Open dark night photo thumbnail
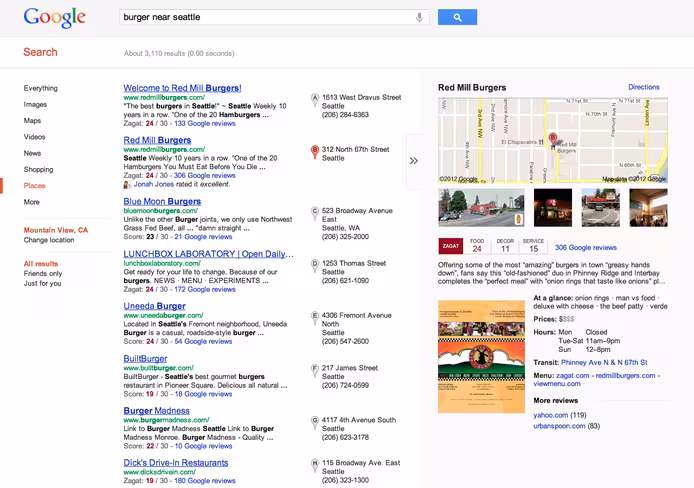 tap(553, 207)
